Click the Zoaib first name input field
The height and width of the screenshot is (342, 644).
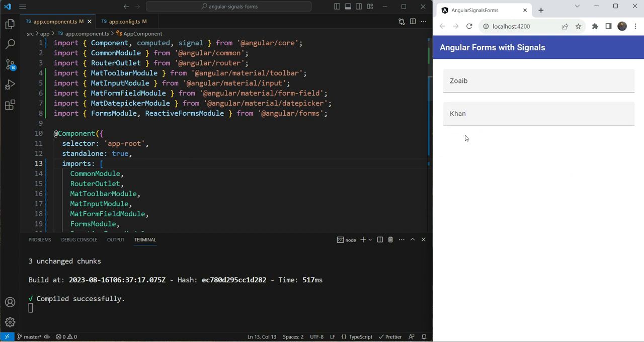(538, 81)
